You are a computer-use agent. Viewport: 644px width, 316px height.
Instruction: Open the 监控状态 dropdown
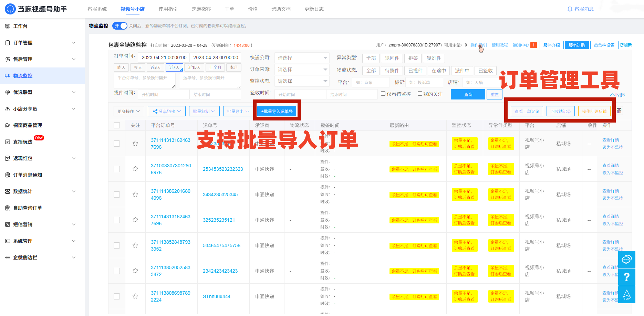(x=302, y=81)
